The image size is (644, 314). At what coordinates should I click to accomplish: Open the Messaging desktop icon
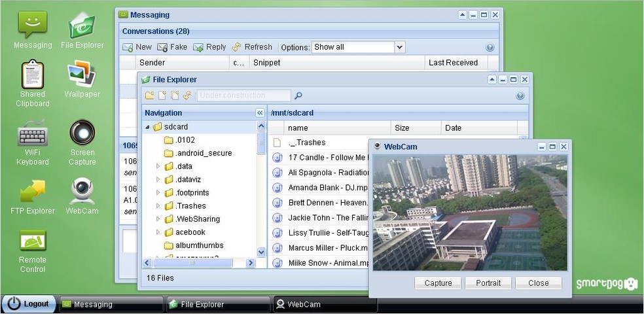(33, 30)
